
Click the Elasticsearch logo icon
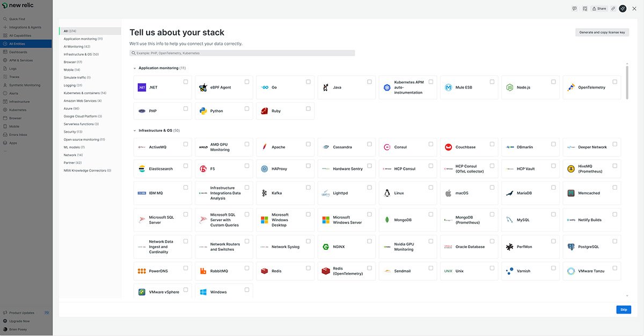142,169
